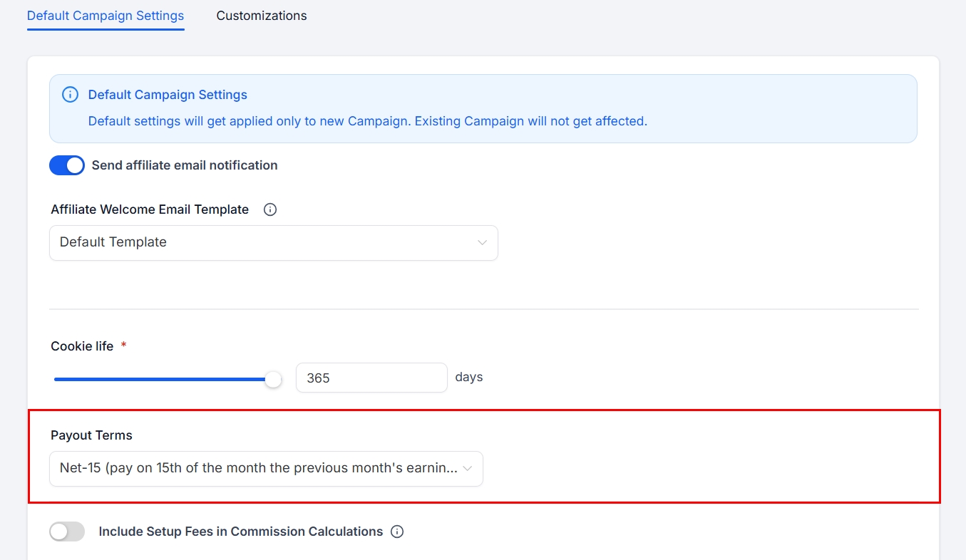This screenshot has height=560, width=966.
Task: Click info icon in the blue banner
Action: (x=70, y=95)
